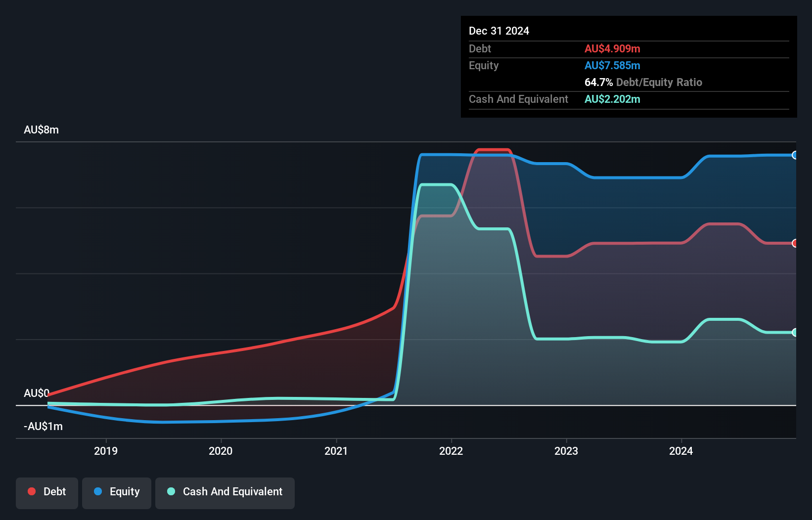Click the AU$8m y-axis label

tap(41, 130)
